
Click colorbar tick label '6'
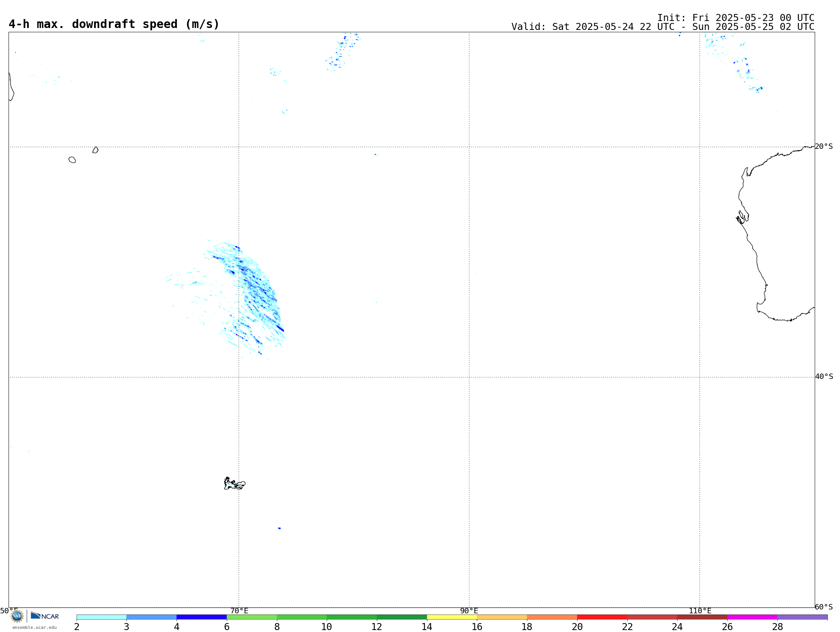[227, 627]
